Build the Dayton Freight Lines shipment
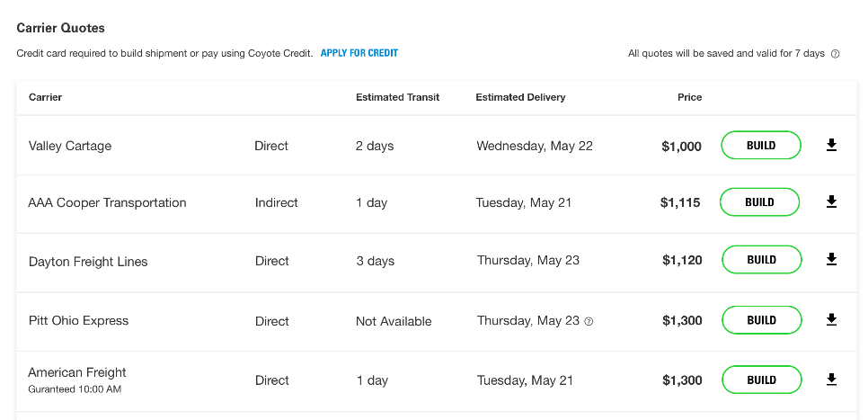Image resolution: width=868 pixels, height=420 pixels. [760, 260]
